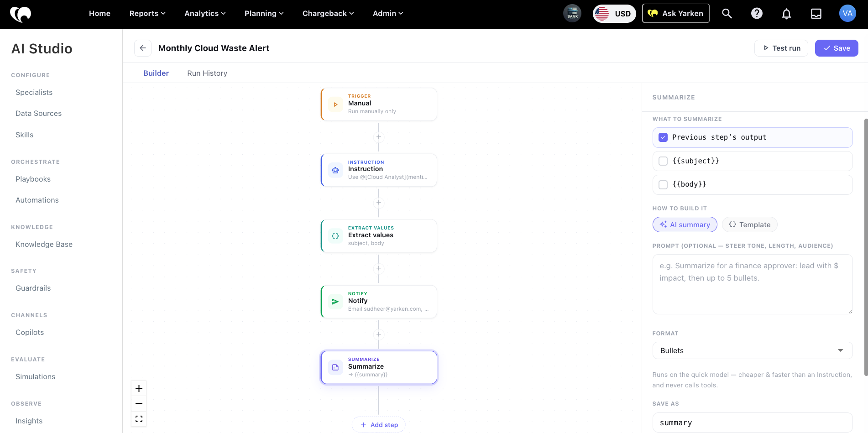Open Insights in the sidebar

pyautogui.click(x=29, y=421)
